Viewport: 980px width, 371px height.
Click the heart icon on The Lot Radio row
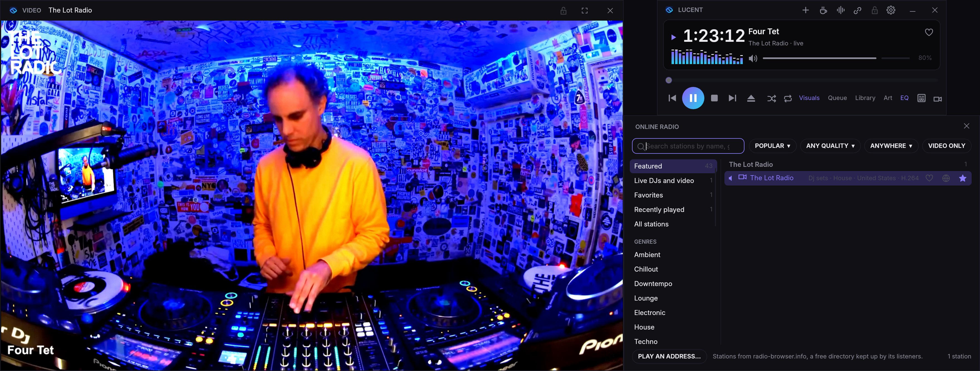pos(929,178)
